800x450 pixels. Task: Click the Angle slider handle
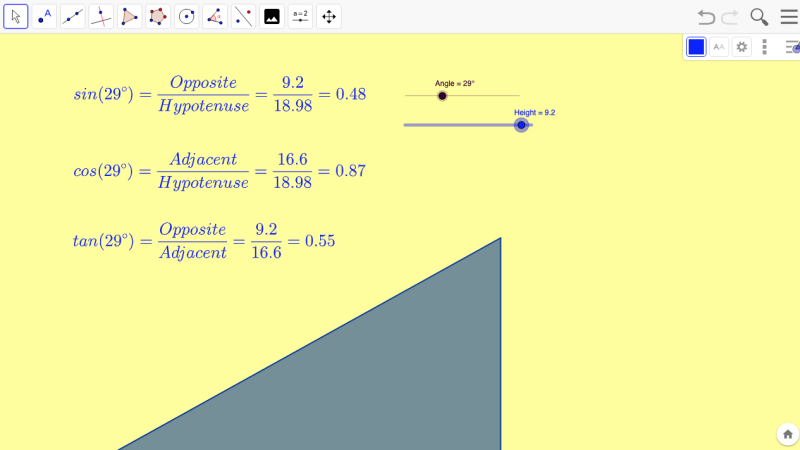[442, 96]
